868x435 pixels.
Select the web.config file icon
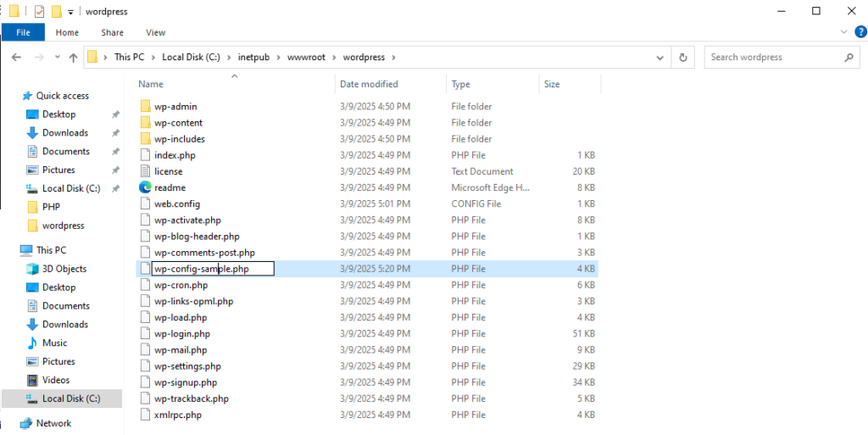pos(145,204)
